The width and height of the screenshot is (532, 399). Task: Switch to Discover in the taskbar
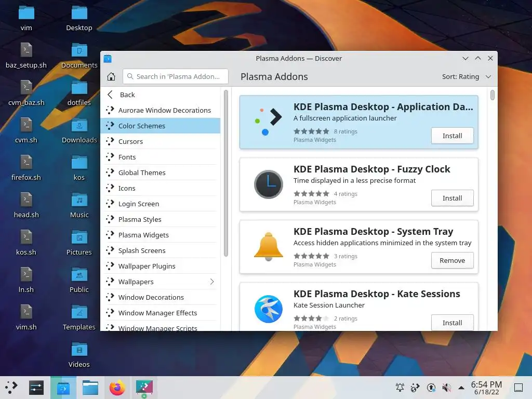63,388
